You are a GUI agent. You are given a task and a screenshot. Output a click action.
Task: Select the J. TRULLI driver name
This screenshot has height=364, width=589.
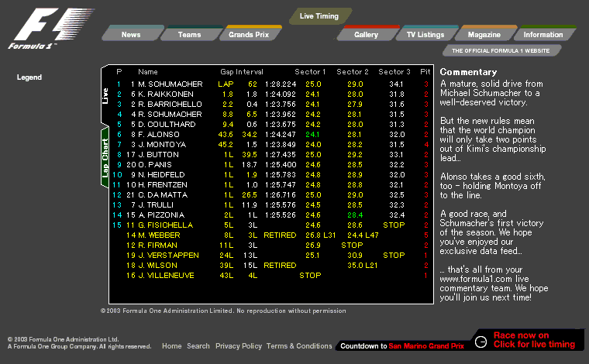point(156,205)
